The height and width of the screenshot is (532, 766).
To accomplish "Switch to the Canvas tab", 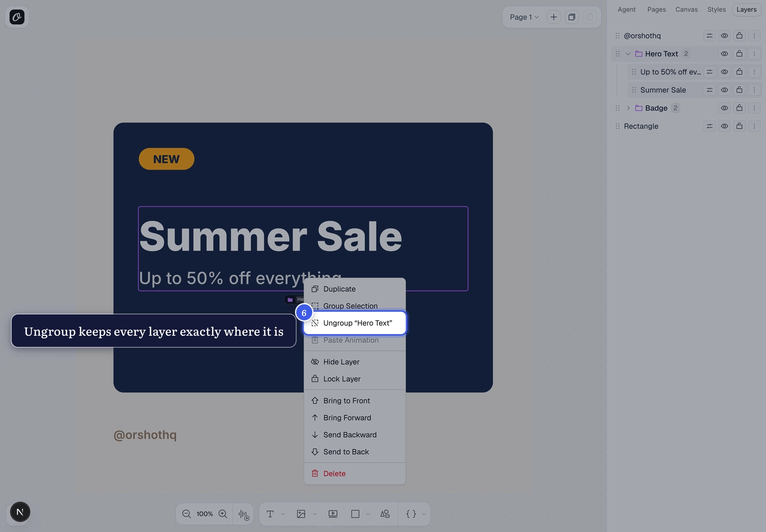I will coord(687,10).
